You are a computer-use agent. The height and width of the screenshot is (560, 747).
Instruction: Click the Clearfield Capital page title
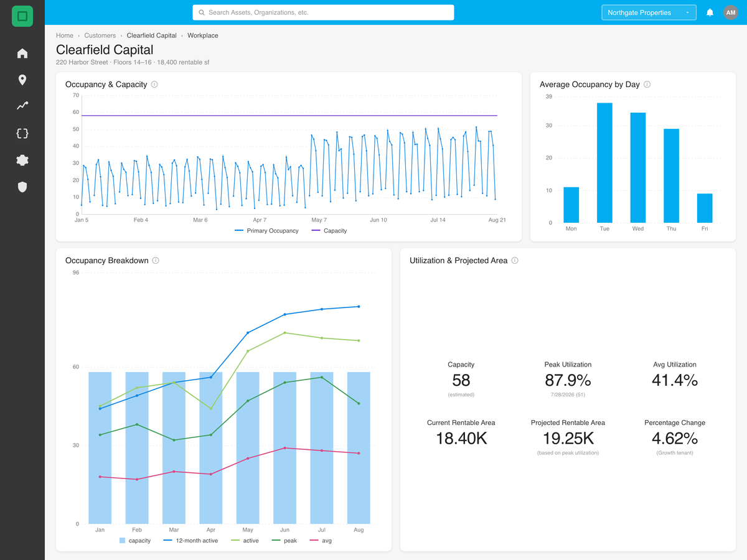pyautogui.click(x=105, y=50)
